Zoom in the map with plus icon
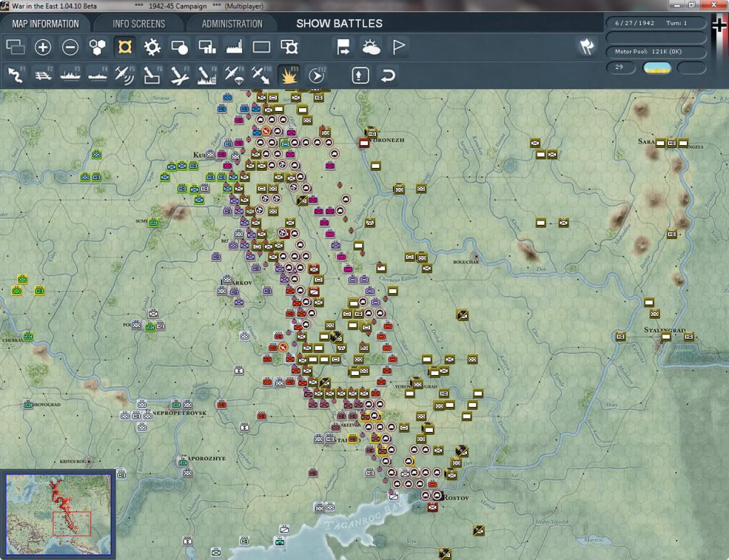The height and width of the screenshot is (560, 729). pyautogui.click(x=43, y=47)
